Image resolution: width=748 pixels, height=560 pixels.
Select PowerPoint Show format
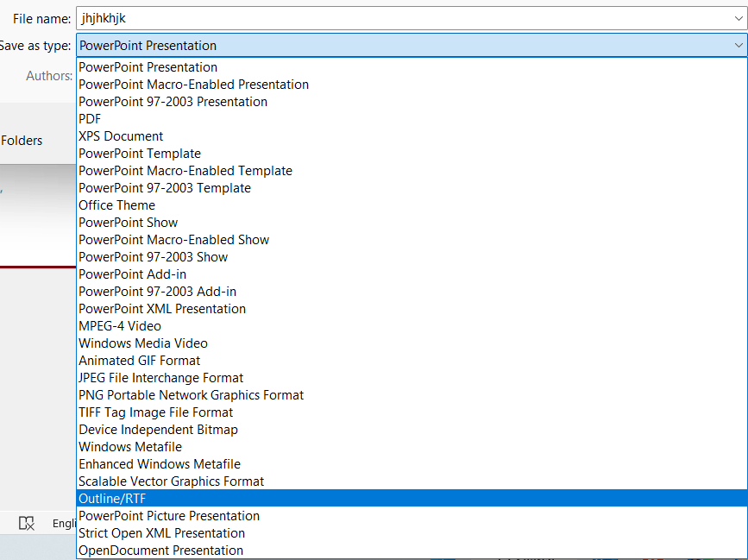pos(412,223)
